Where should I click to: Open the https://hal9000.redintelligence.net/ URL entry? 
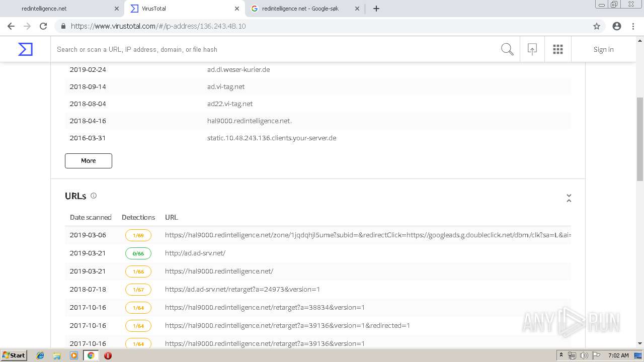219,271
